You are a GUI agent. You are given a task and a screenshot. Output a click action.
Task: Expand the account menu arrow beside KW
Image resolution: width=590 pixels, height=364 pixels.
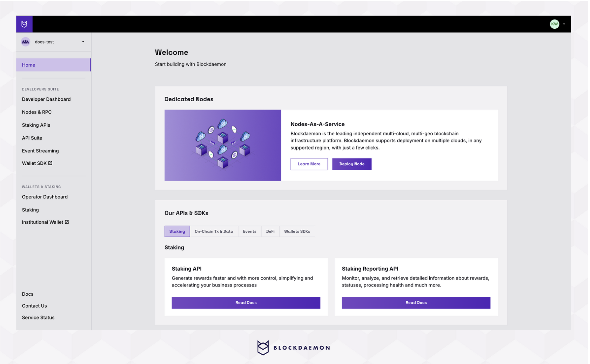[564, 24]
